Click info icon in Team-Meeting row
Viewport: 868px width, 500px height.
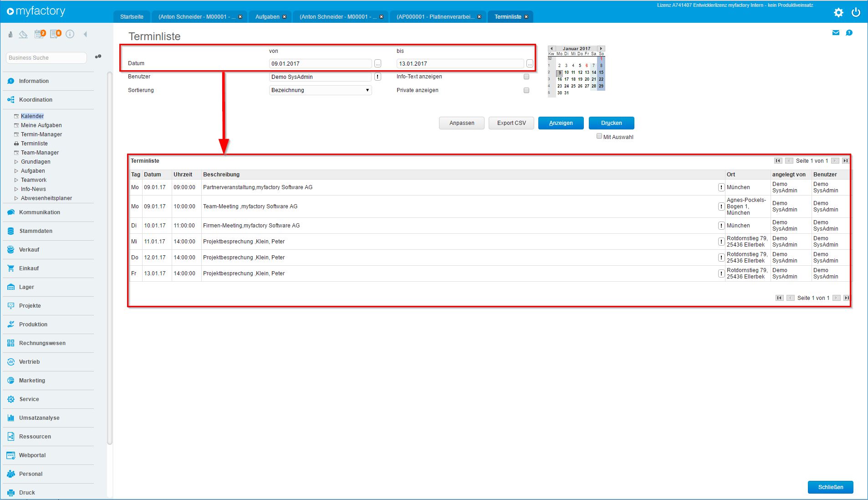coord(721,206)
